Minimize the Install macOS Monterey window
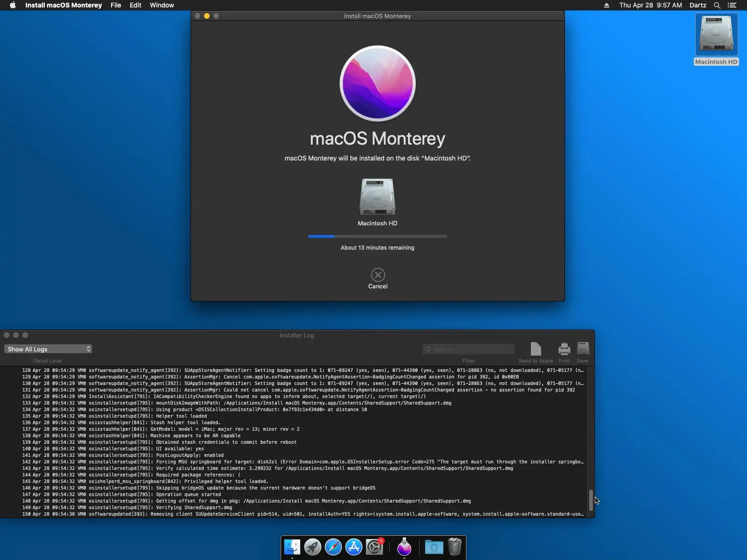The image size is (747, 560). pyautogui.click(x=207, y=16)
